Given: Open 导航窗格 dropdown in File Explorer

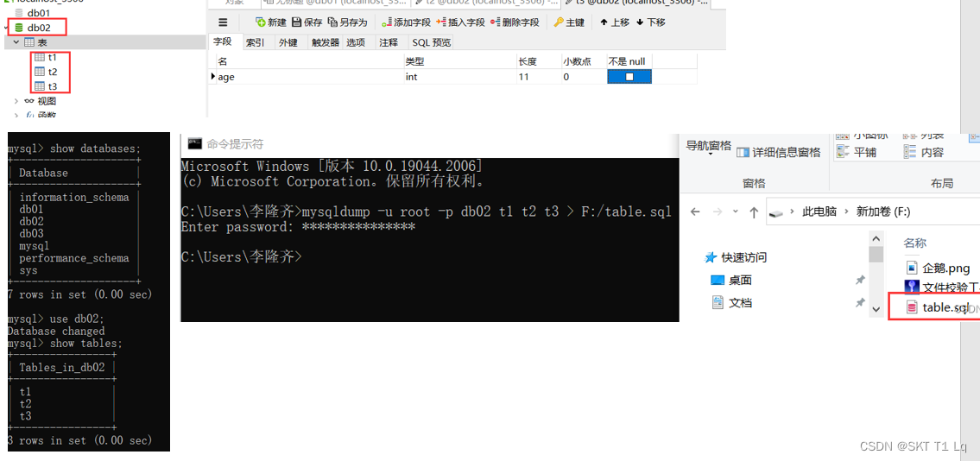Looking at the screenshot, I should pos(709,148).
